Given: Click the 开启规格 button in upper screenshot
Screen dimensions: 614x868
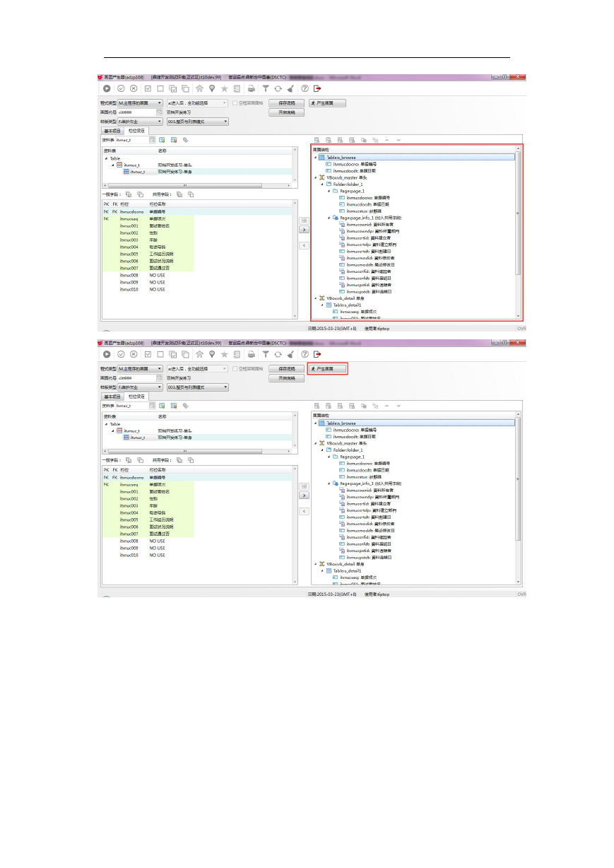Looking at the screenshot, I should pos(286,112).
